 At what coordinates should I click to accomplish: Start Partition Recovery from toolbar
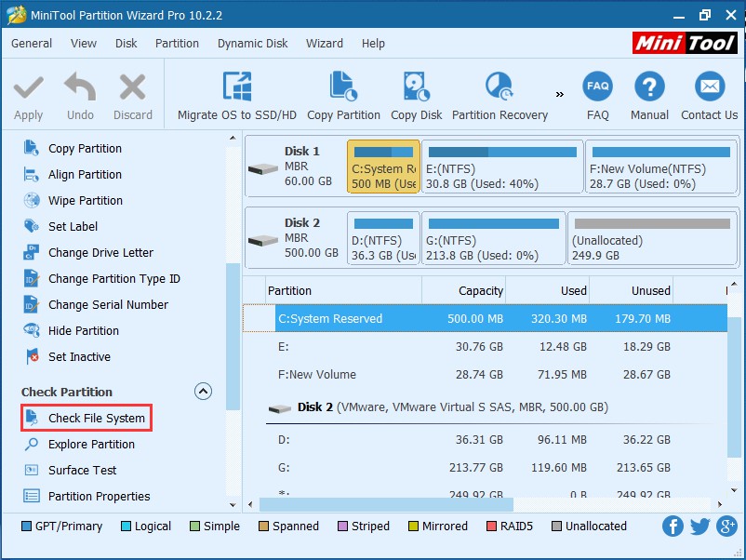pyautogui.click(x=500, y=96)
